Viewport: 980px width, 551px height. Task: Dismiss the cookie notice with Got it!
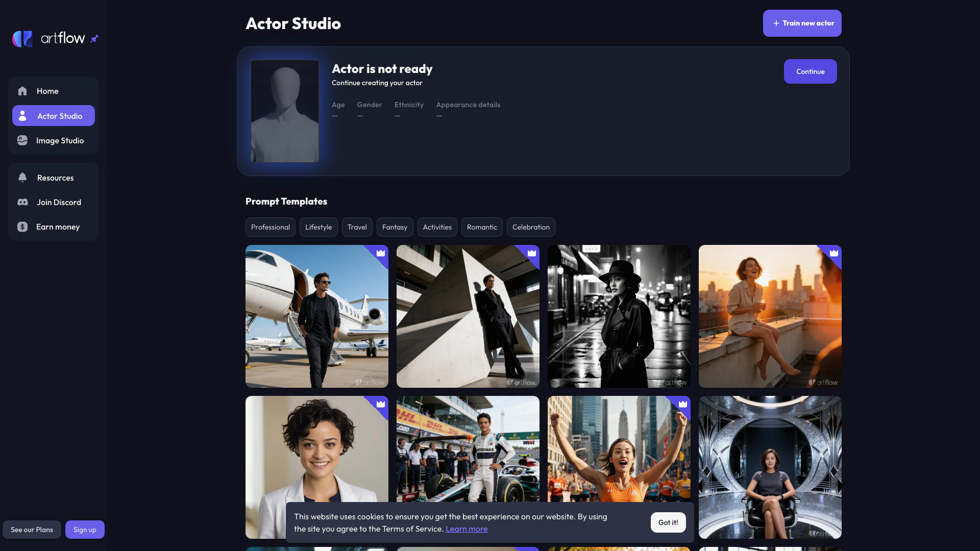[668, 522]
